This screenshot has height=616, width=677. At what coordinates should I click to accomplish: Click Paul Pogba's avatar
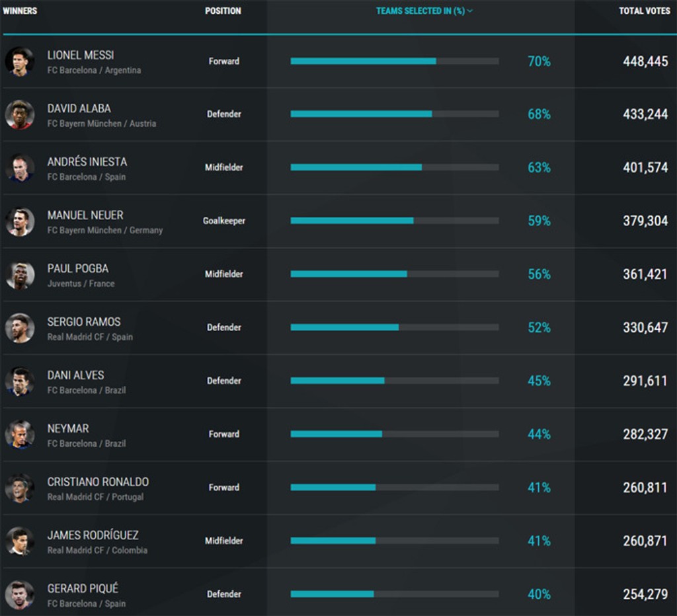[x=19, y=274]
